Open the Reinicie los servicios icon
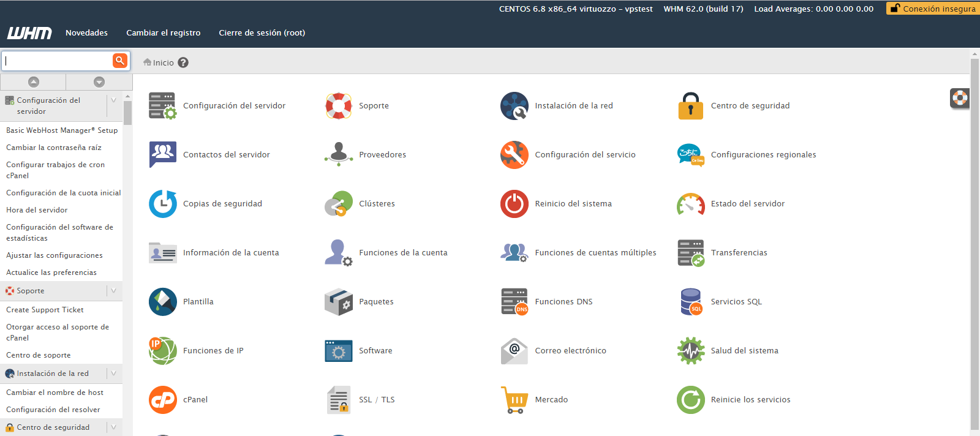Screen dimensions: 980x436 coord(691,400)
